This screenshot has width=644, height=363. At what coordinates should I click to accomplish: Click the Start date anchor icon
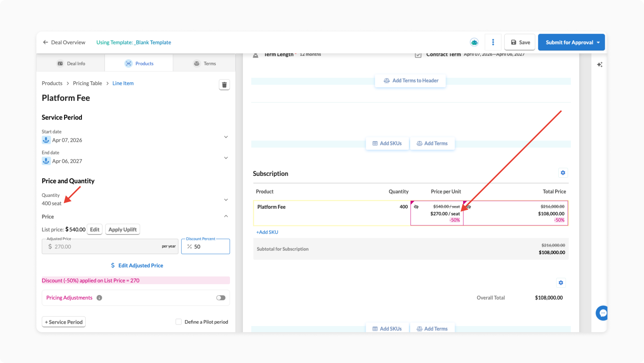coord(46,140)
